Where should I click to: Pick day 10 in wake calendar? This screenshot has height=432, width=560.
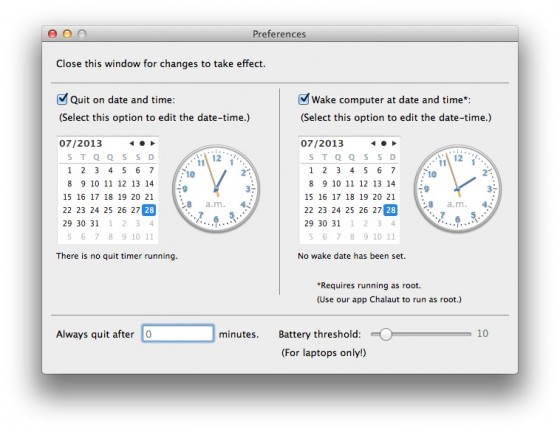pos(336,184)
